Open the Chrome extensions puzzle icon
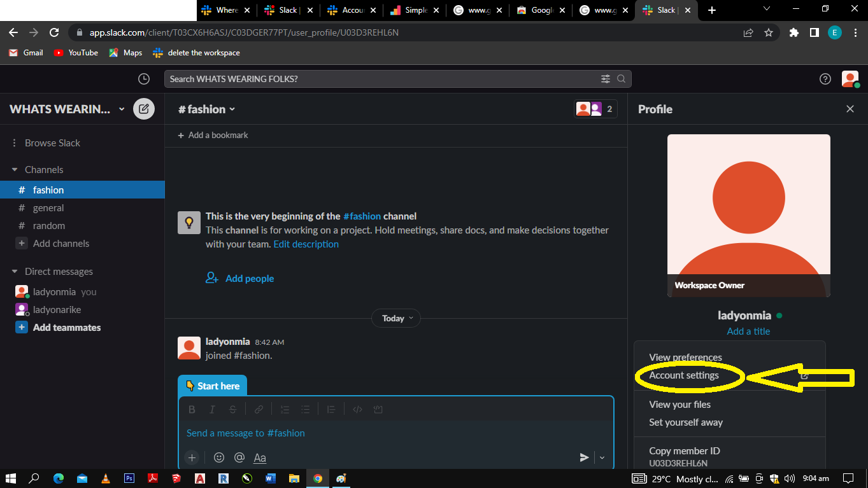This screenshot has height=488, width=868. click(x=794, y=32)
